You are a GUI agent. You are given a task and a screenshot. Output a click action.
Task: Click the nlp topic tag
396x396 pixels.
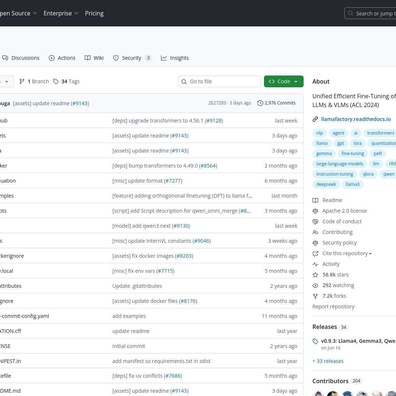(319, 133)
